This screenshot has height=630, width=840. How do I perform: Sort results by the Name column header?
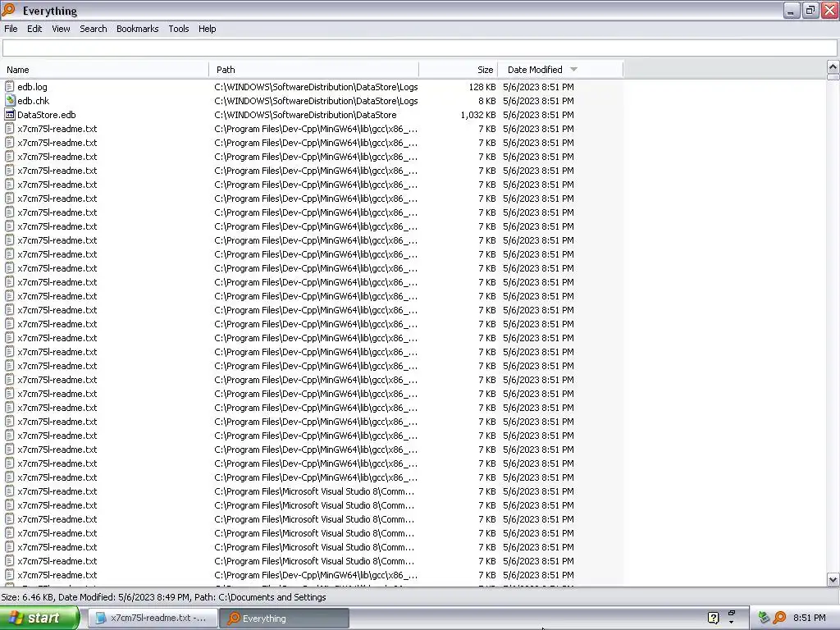tap(104, 69)
